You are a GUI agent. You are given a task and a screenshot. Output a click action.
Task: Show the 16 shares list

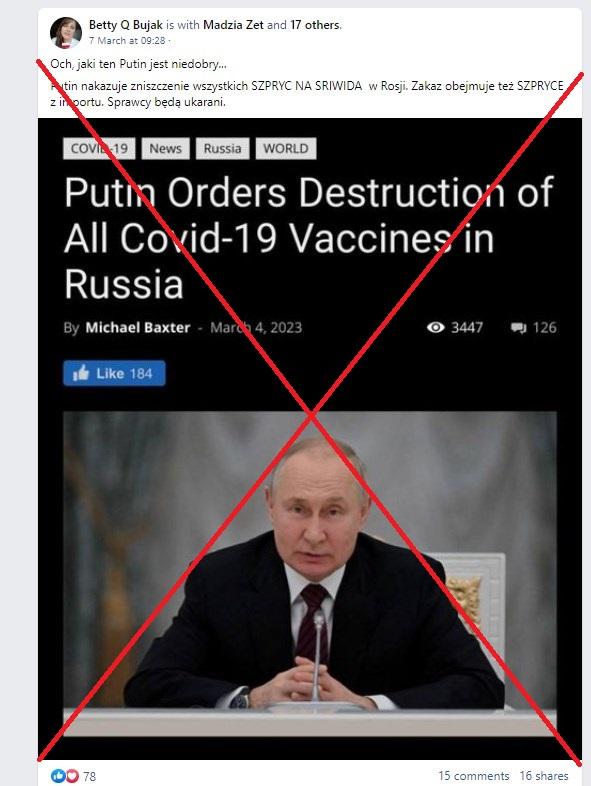[x=544, y=776]
